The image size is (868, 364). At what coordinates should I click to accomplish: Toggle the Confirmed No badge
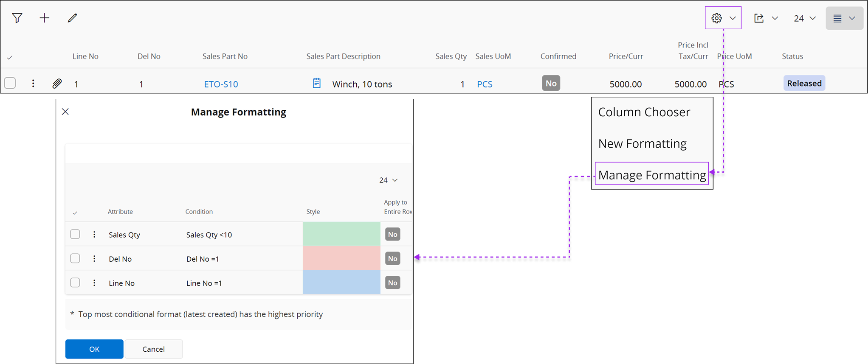(x=551, y=83)
